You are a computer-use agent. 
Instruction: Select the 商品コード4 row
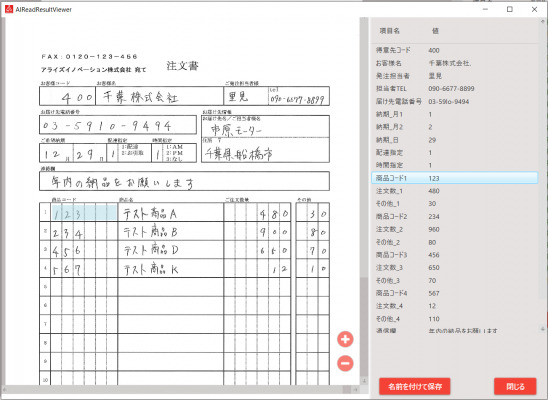pyautogui.click(x=454, y=293)
